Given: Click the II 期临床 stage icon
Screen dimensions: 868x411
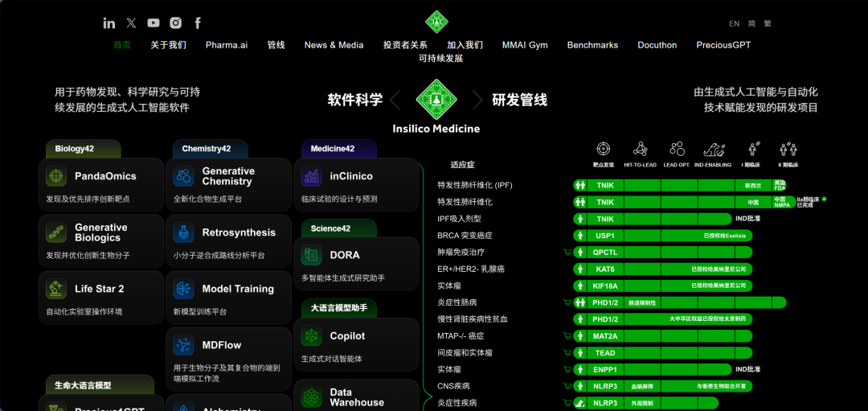Looking at the screenshot, I should (x=788, y=149).
